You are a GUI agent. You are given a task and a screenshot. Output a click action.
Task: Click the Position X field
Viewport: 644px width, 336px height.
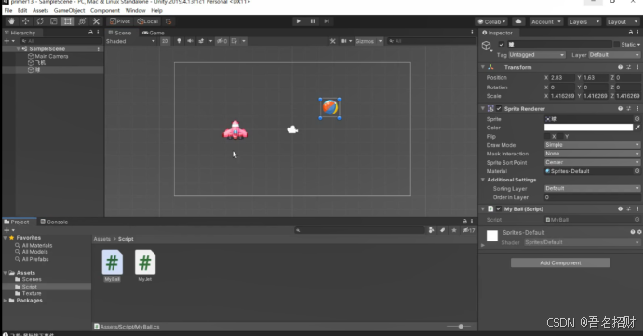(562, 77)
